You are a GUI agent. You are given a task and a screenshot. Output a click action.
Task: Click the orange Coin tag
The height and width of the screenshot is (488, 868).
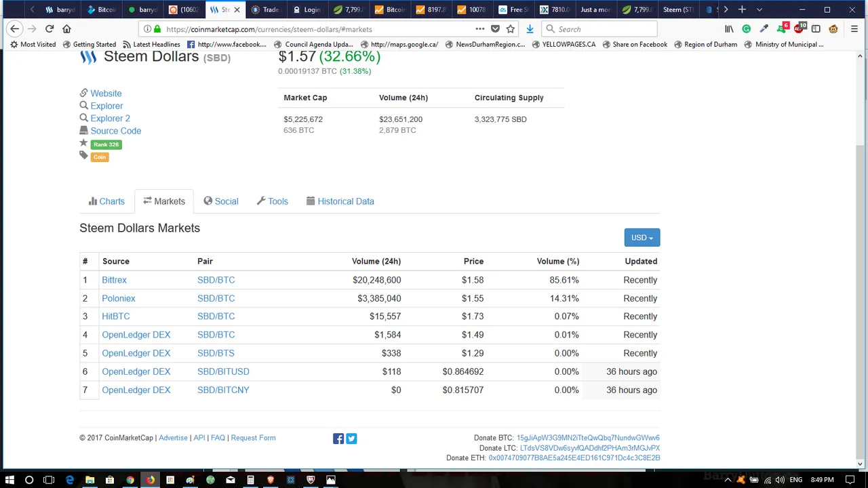point(100,157)
